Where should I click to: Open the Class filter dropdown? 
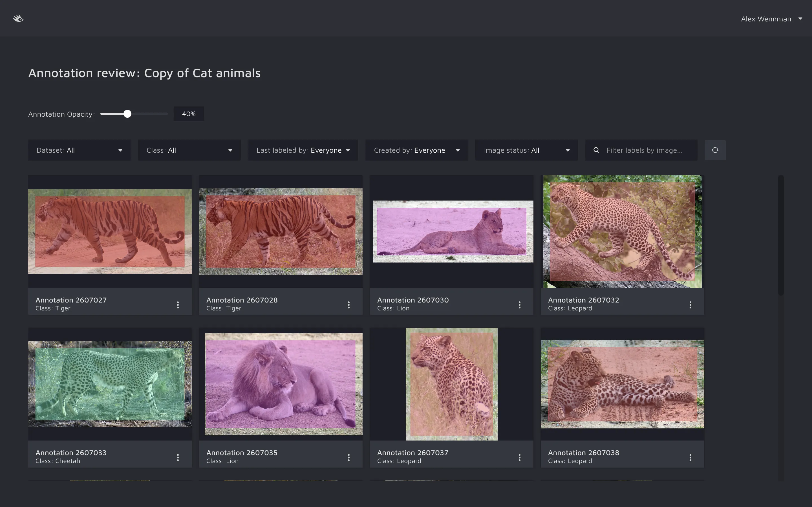(189, 150)
